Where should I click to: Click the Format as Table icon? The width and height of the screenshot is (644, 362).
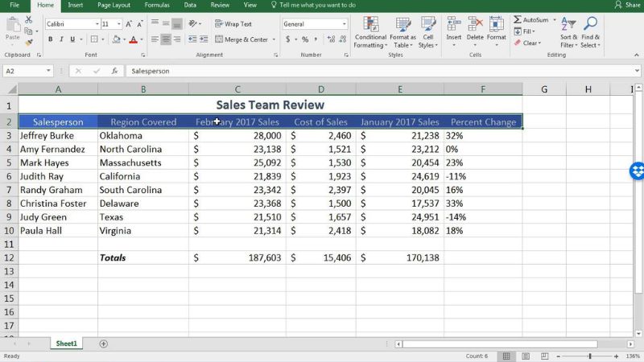[x=402, y=31]
